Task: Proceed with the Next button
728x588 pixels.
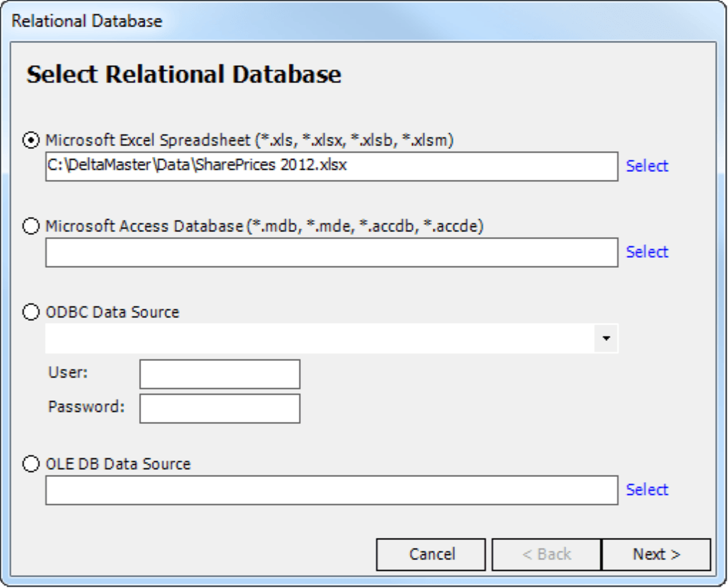Action: (x=656, y=554)
